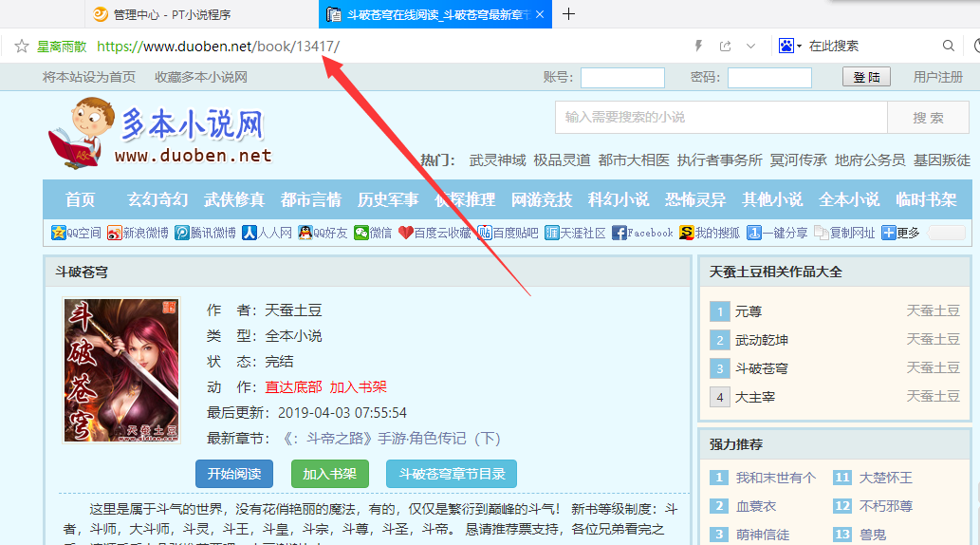The height and width of the screenshot is (545, 980).
Task: Open recommended novel 兽鬼
Action: click(873, 535)
